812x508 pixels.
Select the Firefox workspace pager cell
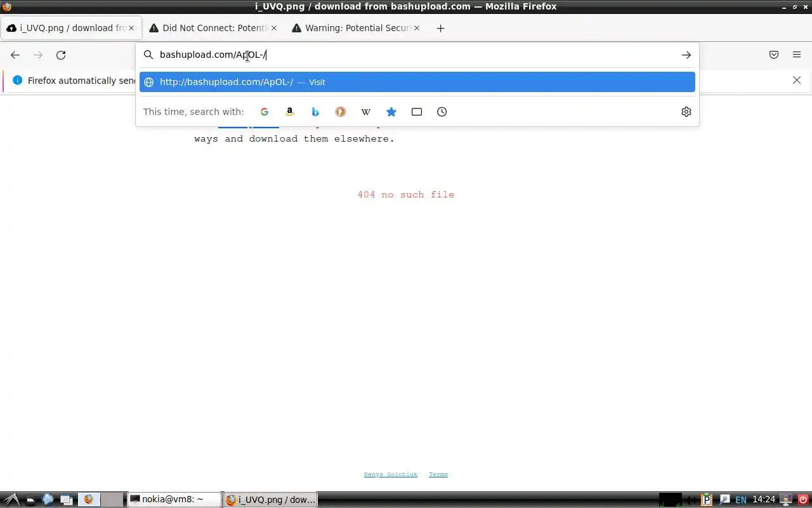89,500
